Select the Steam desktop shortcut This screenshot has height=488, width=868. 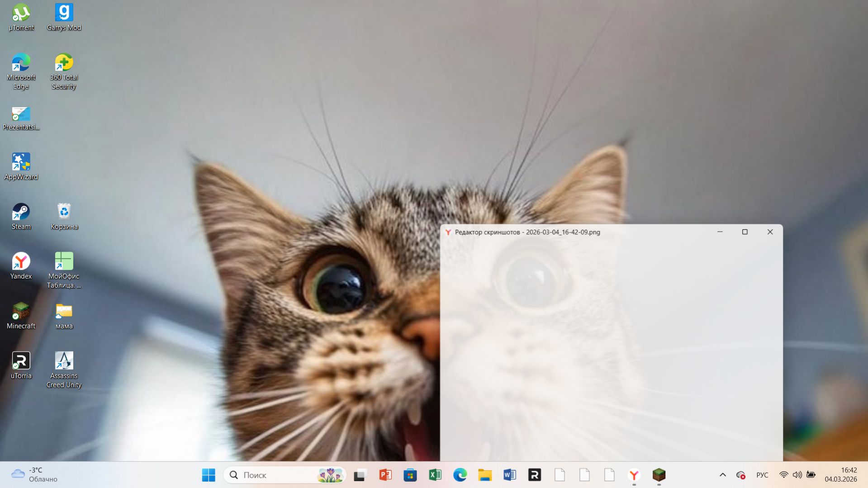coord(21,217)
